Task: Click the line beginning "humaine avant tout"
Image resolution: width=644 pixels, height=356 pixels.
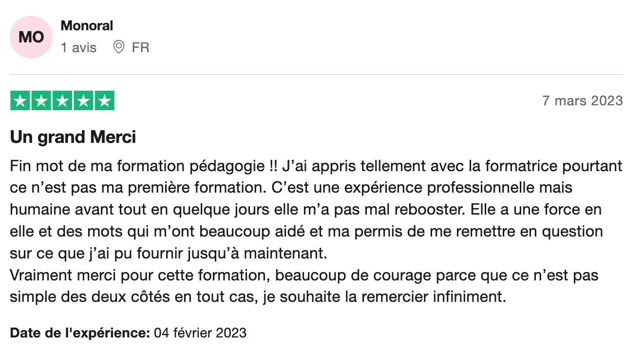Action: click(x=306, y=210)
